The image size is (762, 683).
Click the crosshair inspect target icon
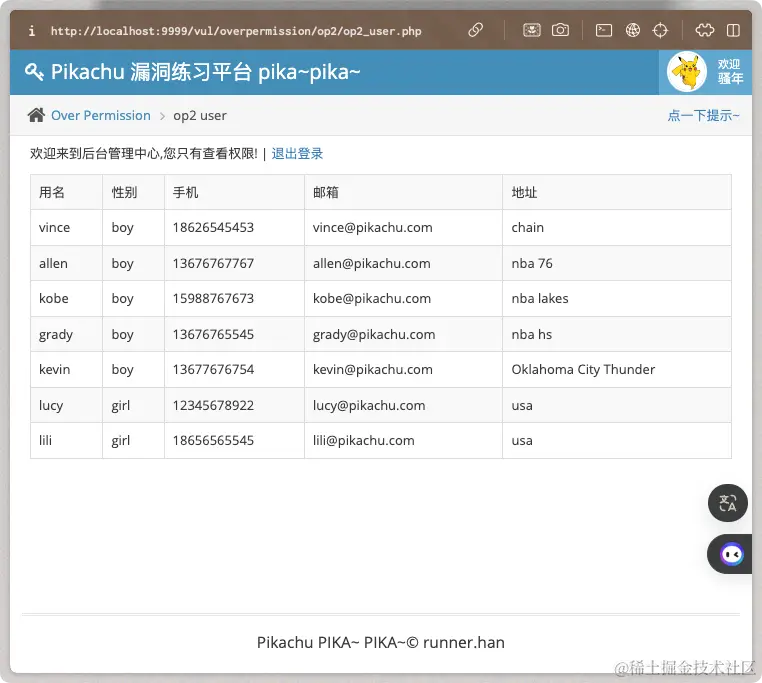[660, 30]
